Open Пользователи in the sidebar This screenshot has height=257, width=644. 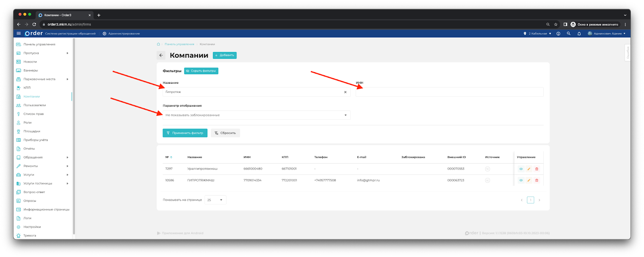pyautogui.click(x=35, y=105)
